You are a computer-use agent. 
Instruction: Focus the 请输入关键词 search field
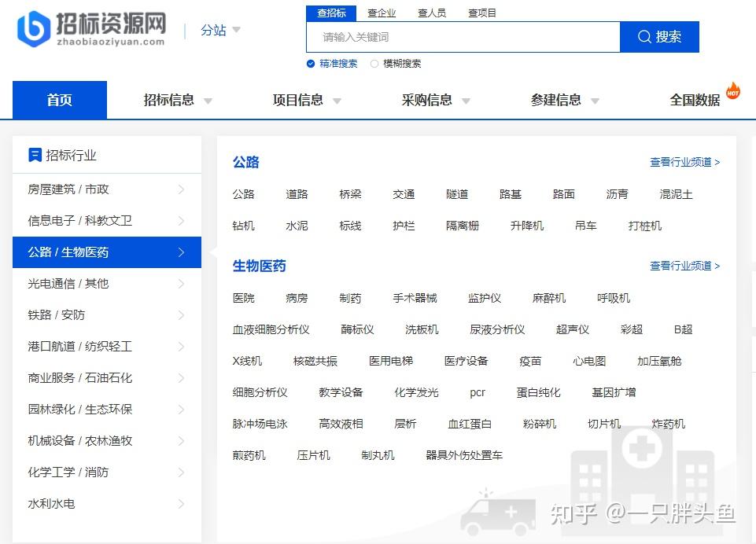pyautogui.click(x=463, y=37)
